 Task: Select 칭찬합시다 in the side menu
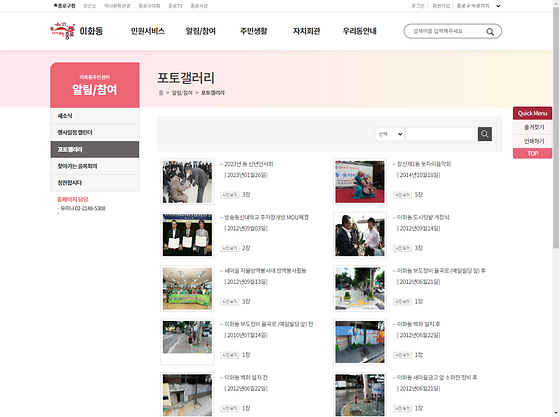coord(95,183)
